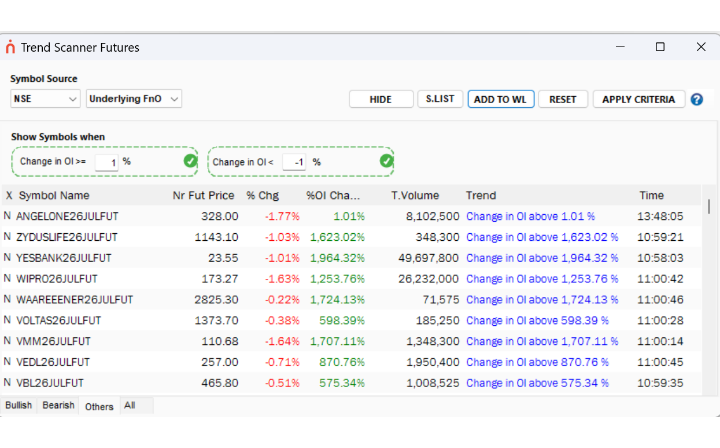The height and width of the screenshot is (448, 720).
Task: Click the S.LIST button
Action: click(440, 99)
